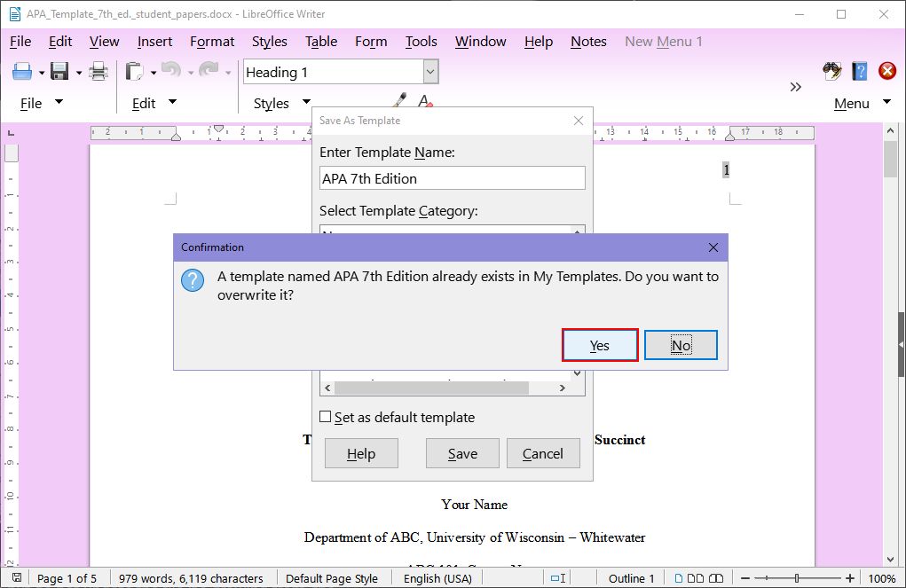The height and width of the screenshot is (588, 906).
Task: Click the tab stop type corner icon on ruler
Action: (x=11, y=133)
